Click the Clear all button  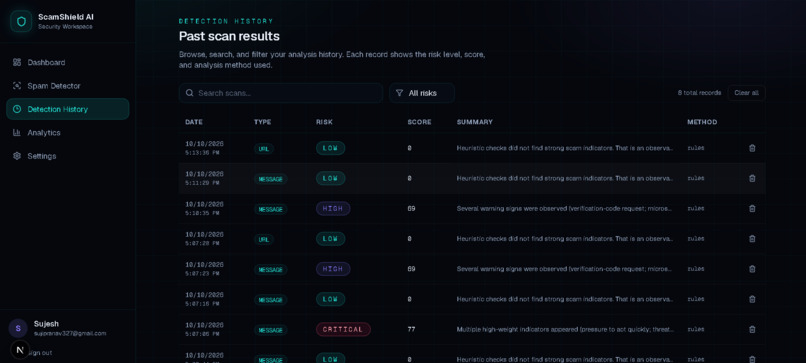[746, 93]
